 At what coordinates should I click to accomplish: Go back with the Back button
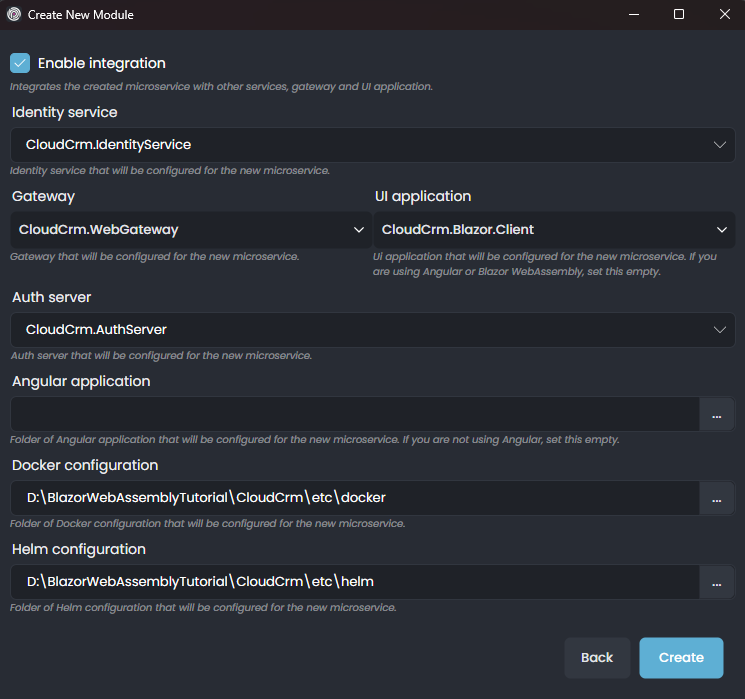coord(597,657)
